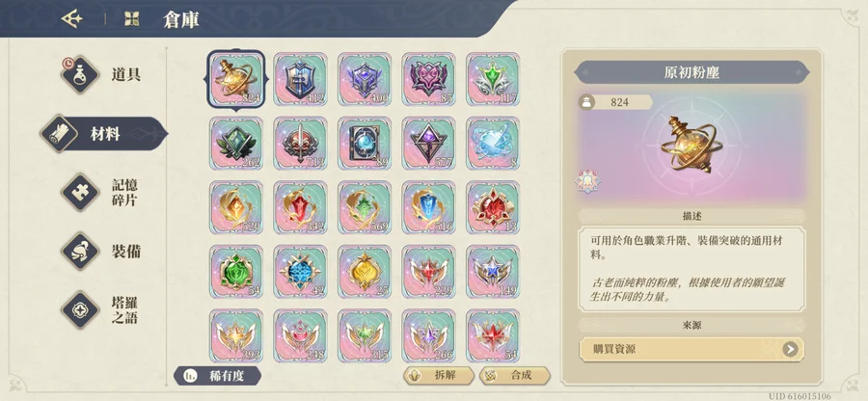Click the 拆解 dismantle button
Image resolution: width=868 pixels, height=401 pixels.
click(439, 376)
